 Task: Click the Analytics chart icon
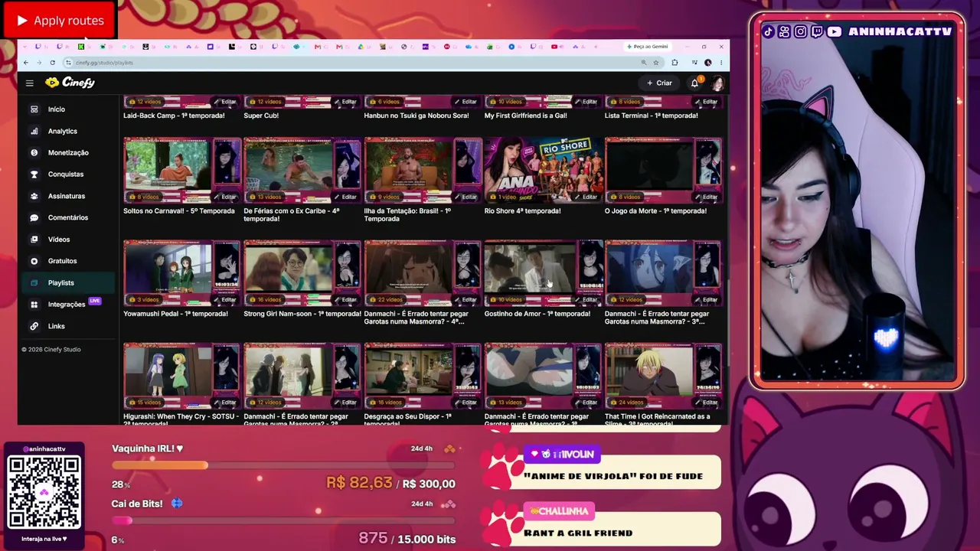click(x=34, y=131)
